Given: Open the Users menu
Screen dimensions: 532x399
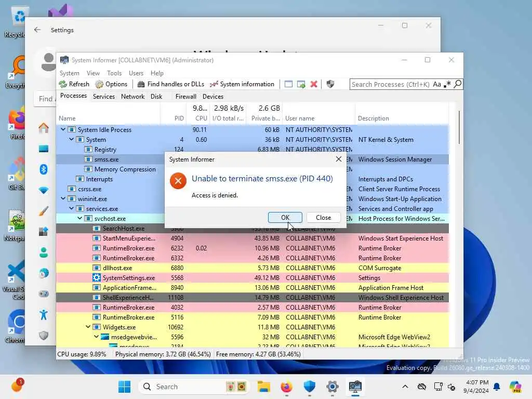Looking at the screenshot, I should click(x=136, y=73).
